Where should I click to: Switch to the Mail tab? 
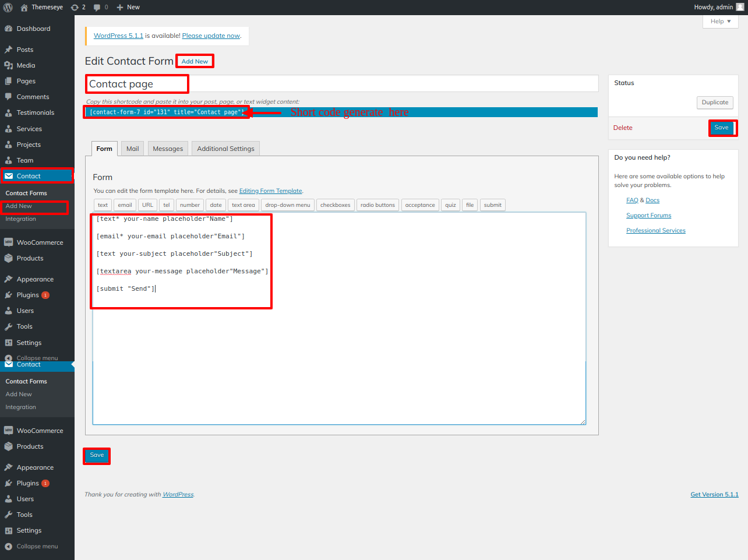[132, 149]
